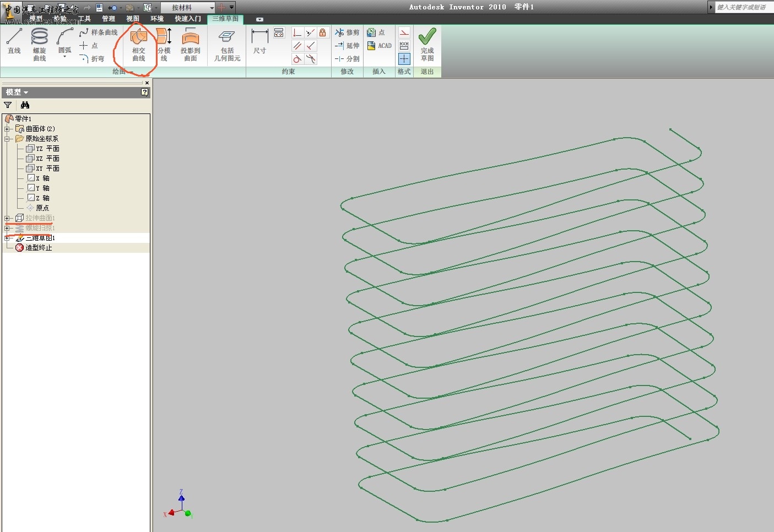Open the 快速入门 (Get Started) ribbon tab

(188, 19)
